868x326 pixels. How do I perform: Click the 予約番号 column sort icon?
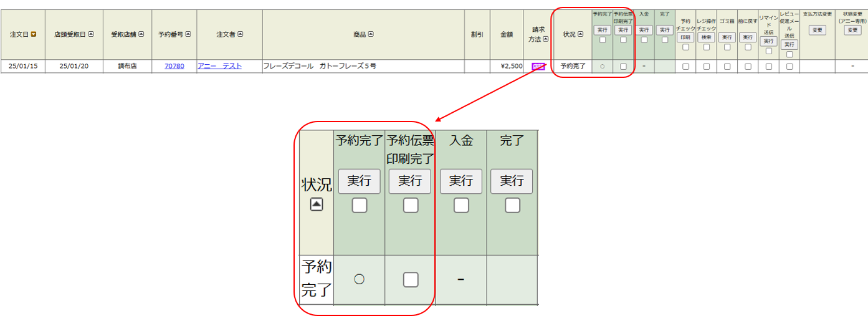188,34
